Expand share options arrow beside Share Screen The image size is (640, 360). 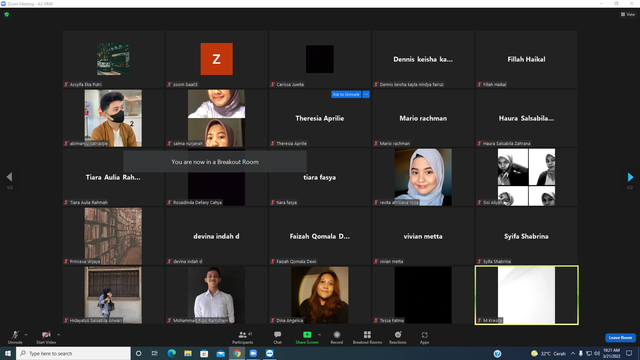(x=319, y=335)
